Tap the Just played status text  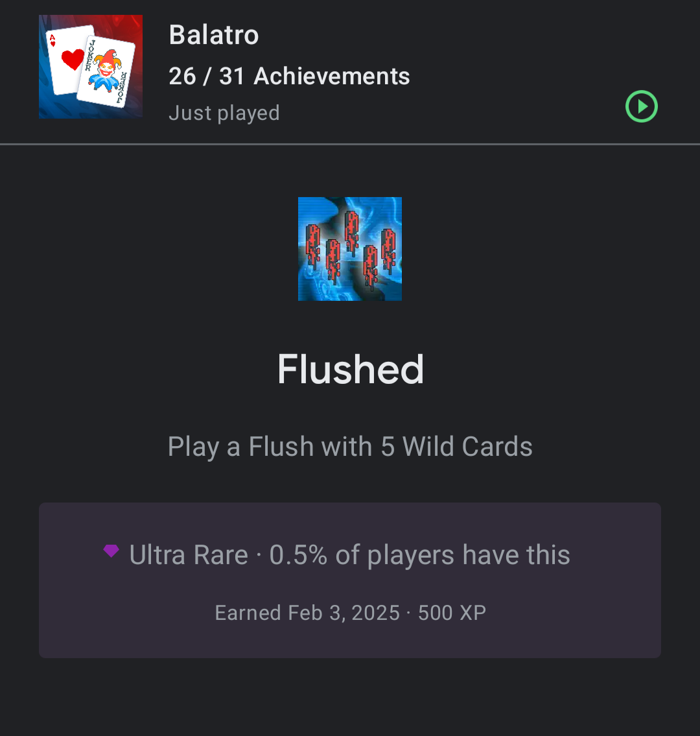[224, 113]
